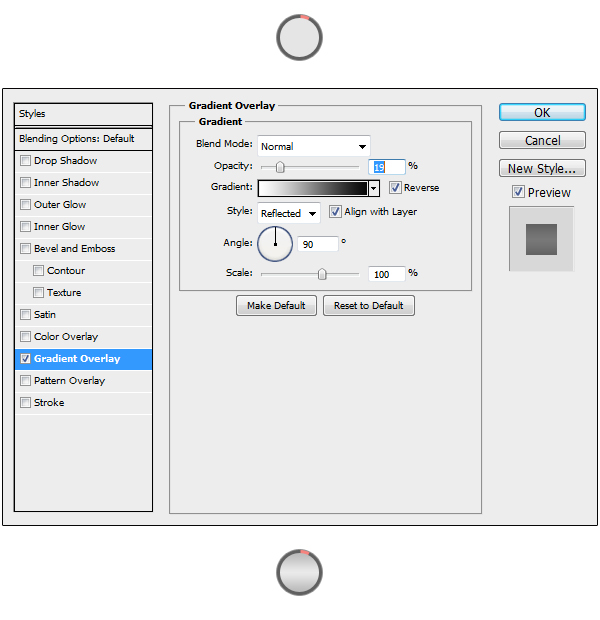This screenshot has width=600, height=620.
Task: Select the Stroke style label
Action: [49, 403]
